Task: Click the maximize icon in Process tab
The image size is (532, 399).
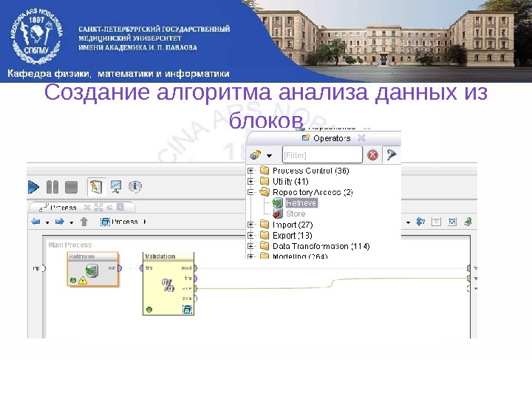Action: point(98,207)
